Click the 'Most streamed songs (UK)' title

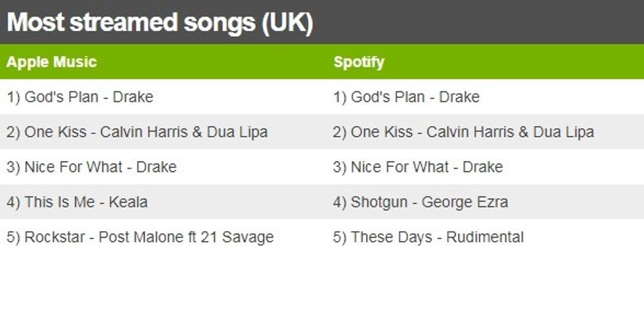click(160, 23)
